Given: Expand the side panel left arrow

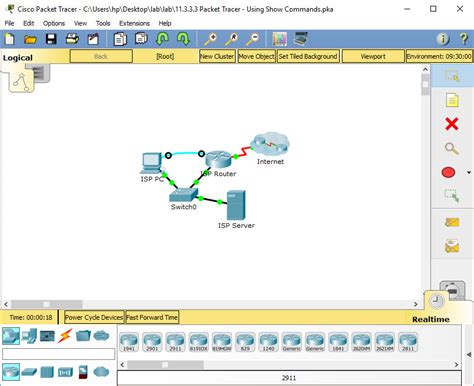Looking at the screenshot, I should 469,354.
